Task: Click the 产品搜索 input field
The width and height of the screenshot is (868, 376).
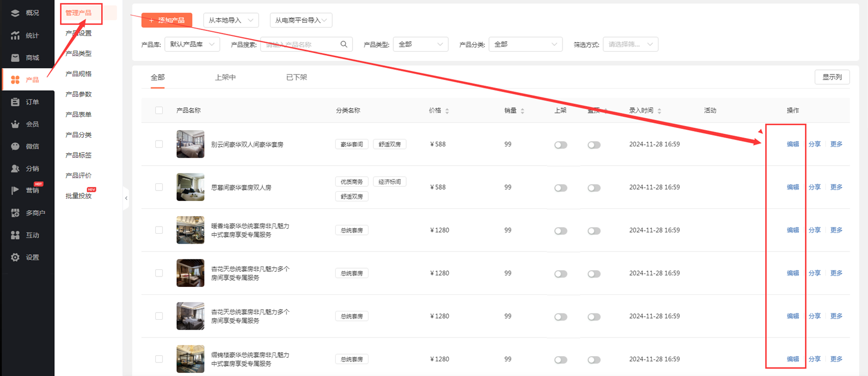Action: pos(300,44)
